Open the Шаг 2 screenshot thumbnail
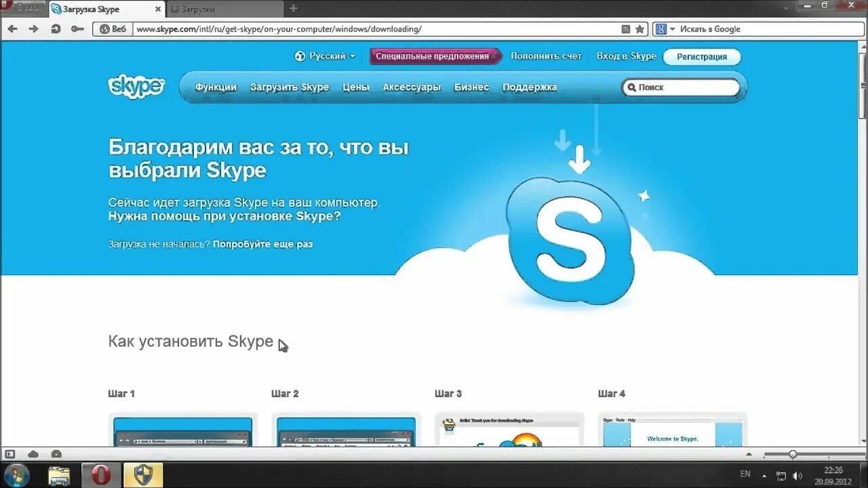Screen dimensions: 868x488 347,430
